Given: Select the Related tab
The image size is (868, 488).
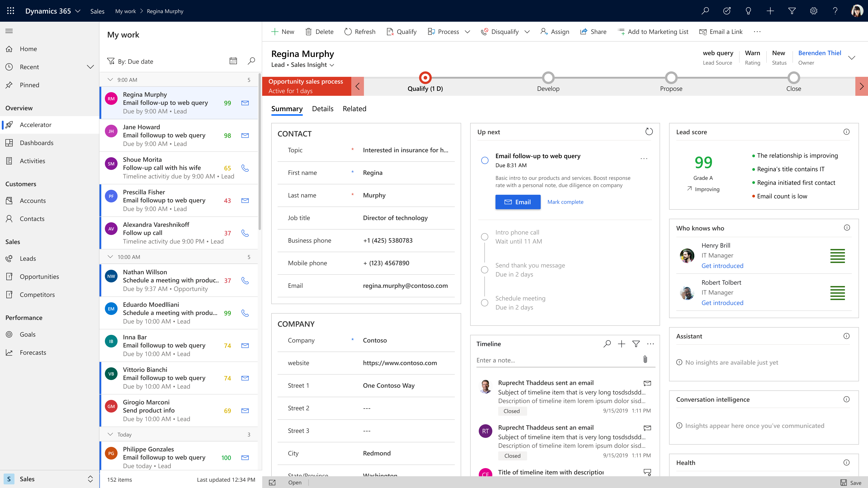Looking at the screenshot, I should [354, 108].
